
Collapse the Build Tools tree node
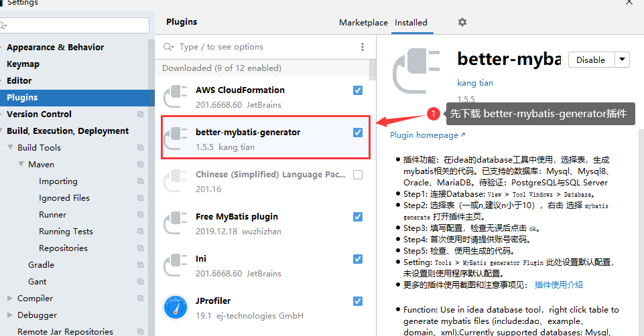10,147
